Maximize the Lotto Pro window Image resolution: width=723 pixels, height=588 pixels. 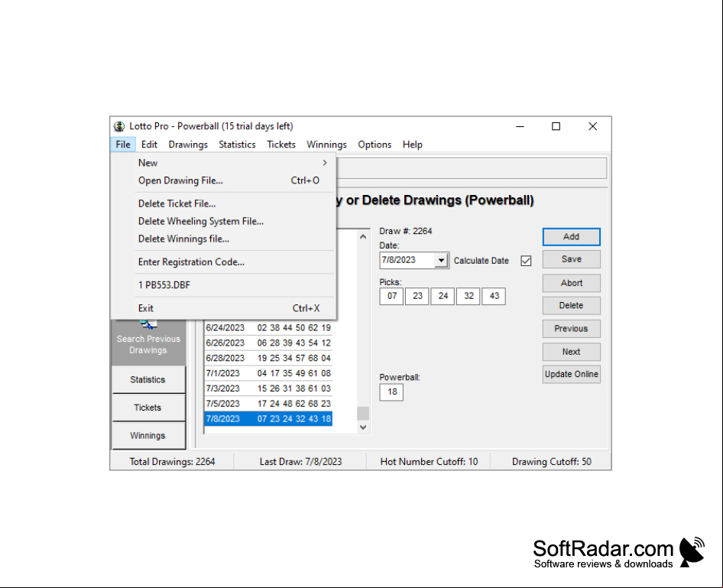(556, 126)
